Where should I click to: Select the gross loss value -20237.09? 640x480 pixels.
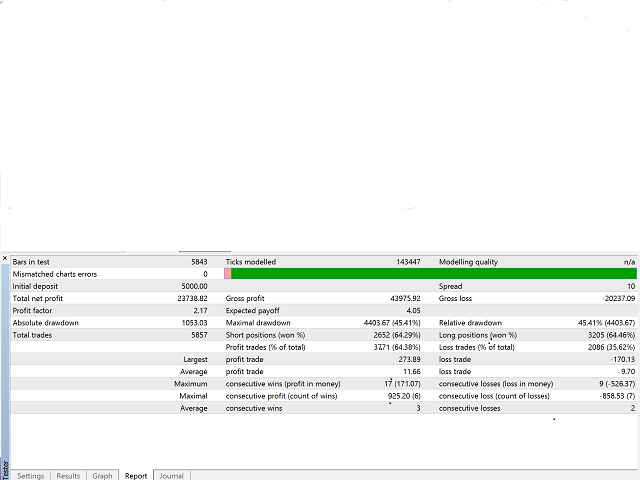pos(618,298)
